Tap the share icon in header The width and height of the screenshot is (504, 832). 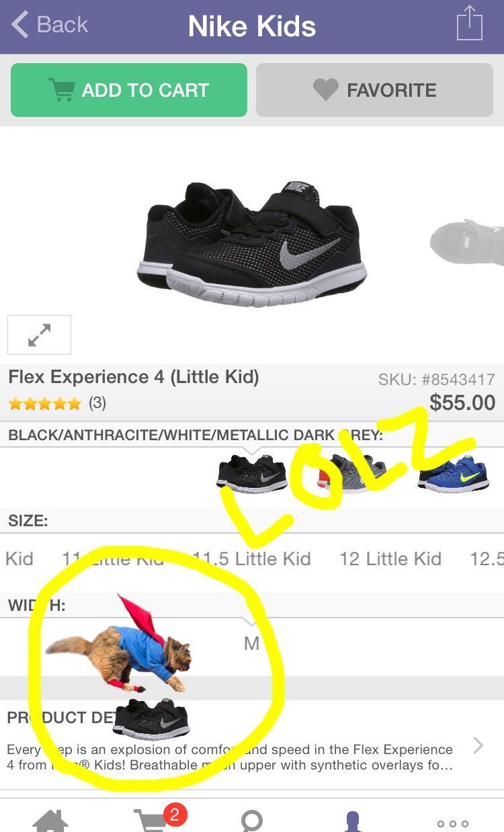pyautogui.click(x=470, y=24)
